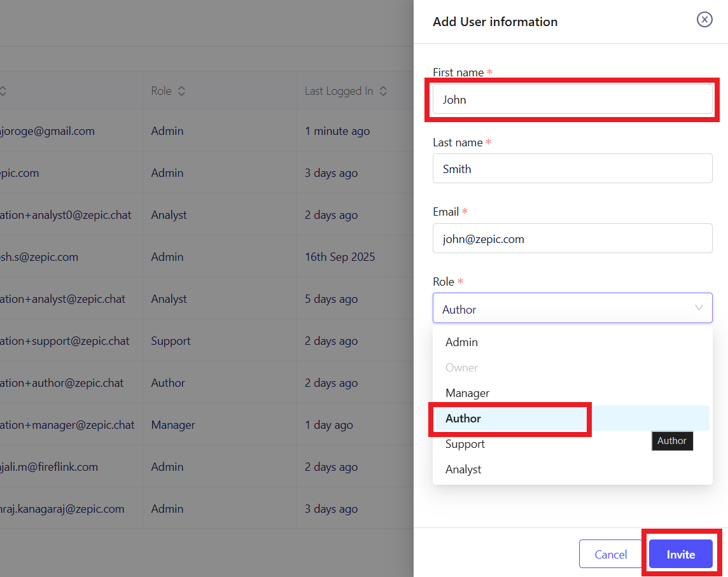Sort table by Last Logged In
This screenshot has height=577, width=728.
pos(383,91)
